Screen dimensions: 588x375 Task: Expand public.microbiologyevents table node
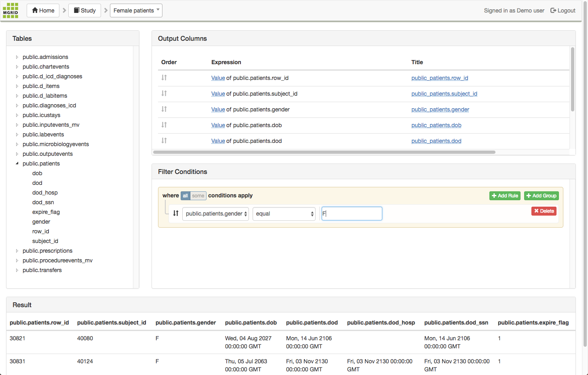click(17, 144)
